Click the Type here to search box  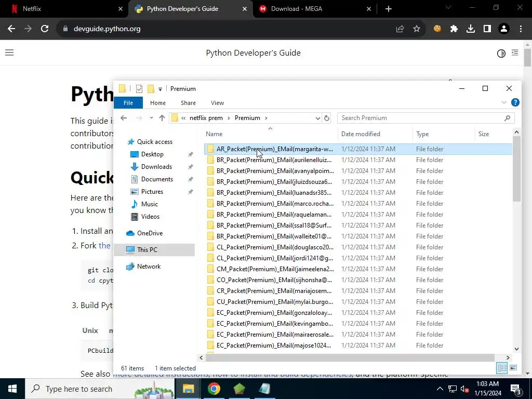[x=100, y=389]
